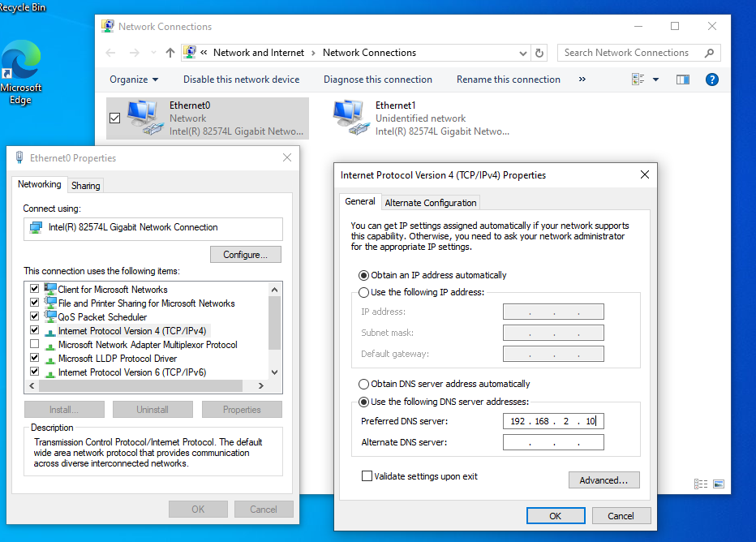Open the Recycle Bin desktop icon
The height and width of the screenshot is (542, 756).
(x=22, y=7)
